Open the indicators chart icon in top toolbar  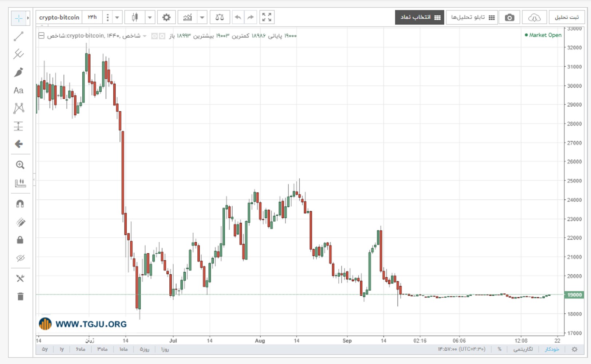pos(188,17)
